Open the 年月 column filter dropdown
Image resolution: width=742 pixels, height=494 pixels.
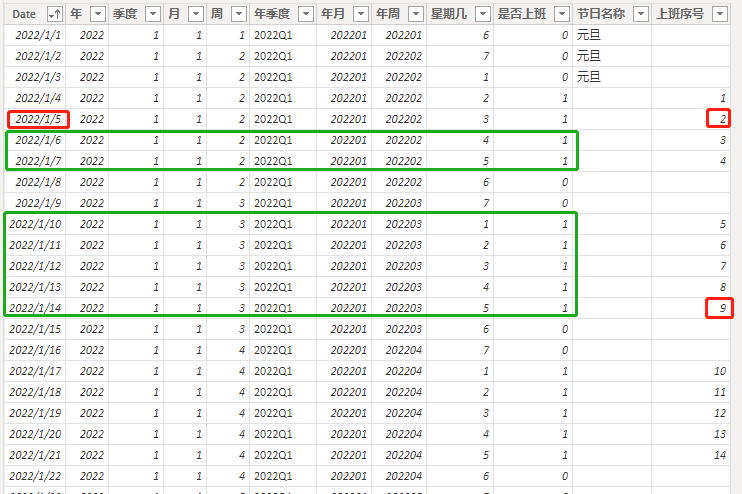click(x=361, y=15)
